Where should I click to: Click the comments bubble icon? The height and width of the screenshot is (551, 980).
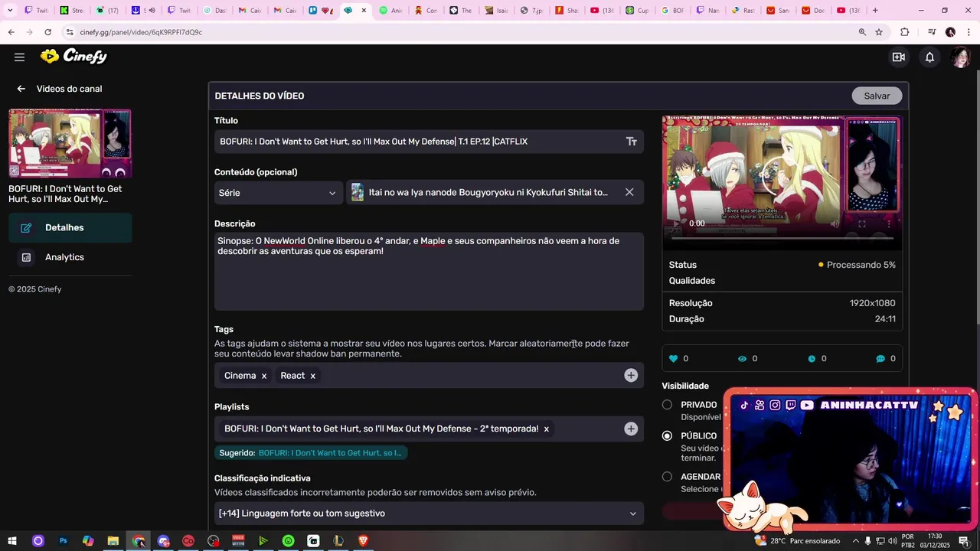click(x=880, y=358)
